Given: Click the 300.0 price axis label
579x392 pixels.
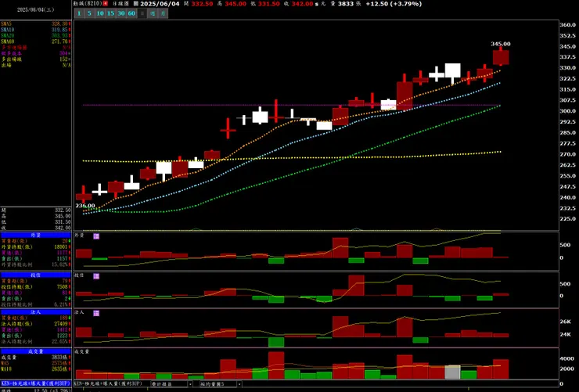Looking at the screenshot, I should click(x=568, y=111).
